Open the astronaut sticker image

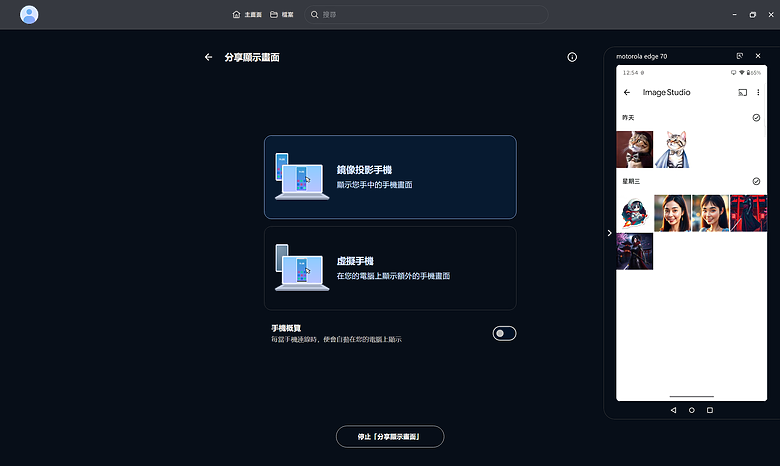[x=634, y=213]
